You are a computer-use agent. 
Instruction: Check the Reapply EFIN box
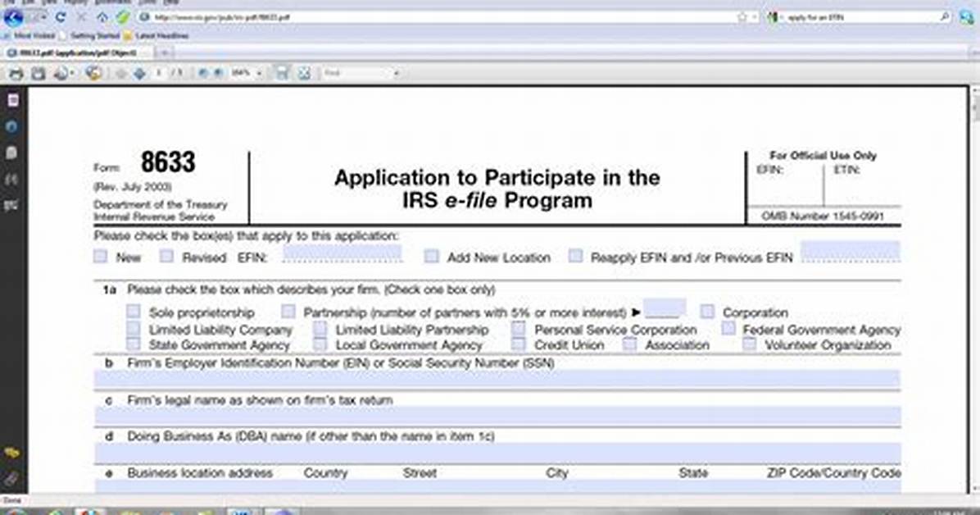pyautogui.click(x=575, y=256)
